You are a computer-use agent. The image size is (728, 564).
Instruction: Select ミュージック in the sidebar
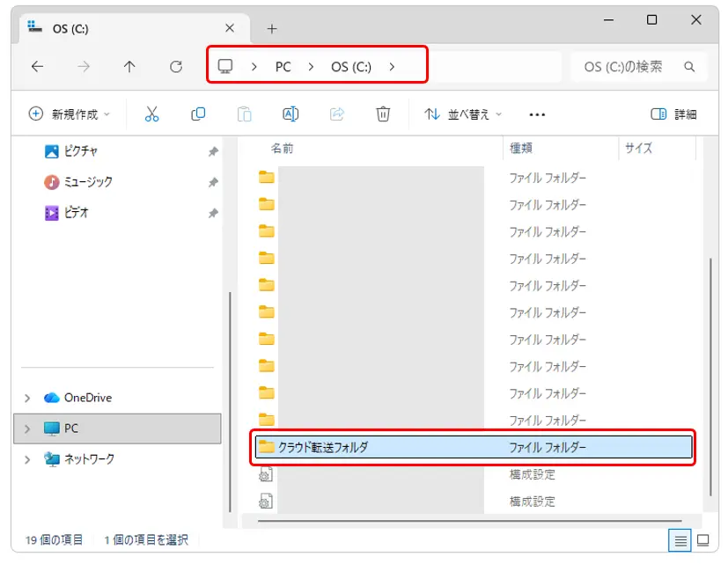point(88,182)
